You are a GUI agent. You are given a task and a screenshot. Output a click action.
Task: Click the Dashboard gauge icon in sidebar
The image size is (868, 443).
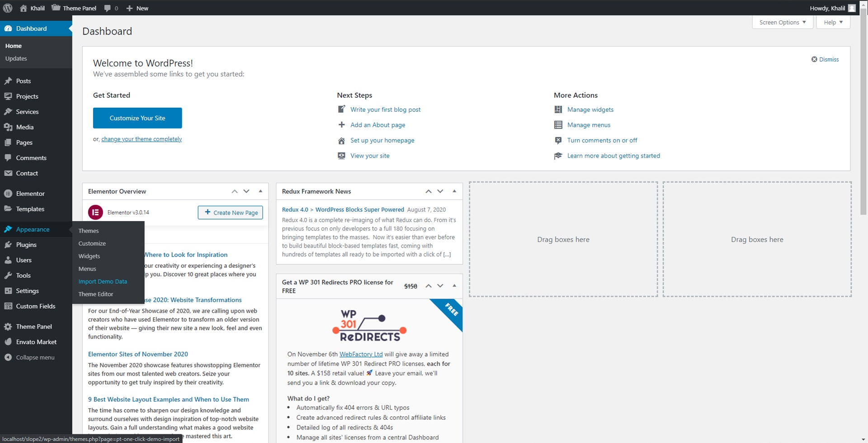coord(8,29)
